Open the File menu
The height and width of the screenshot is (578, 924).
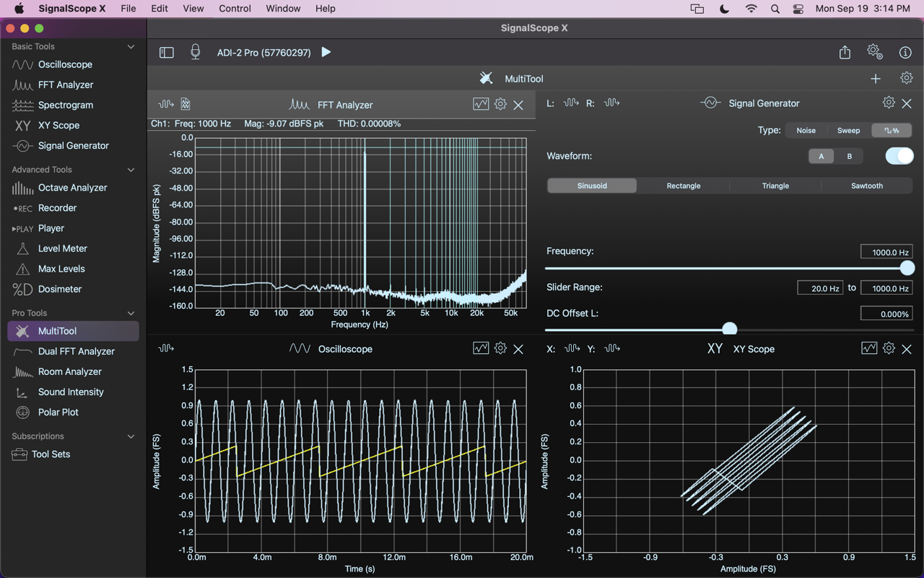128,9
